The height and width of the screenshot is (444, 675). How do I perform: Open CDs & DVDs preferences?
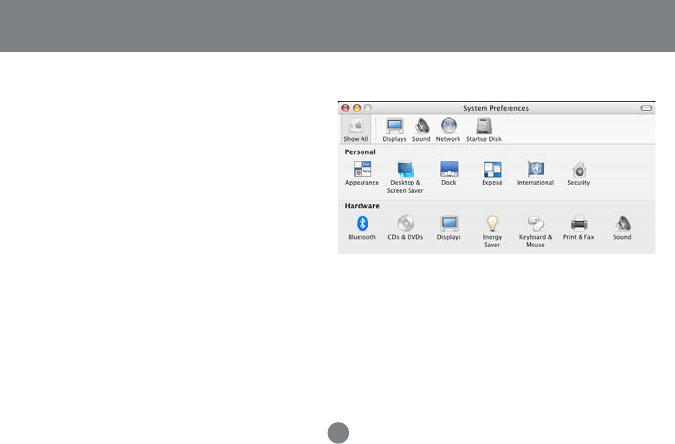point(405,228)
